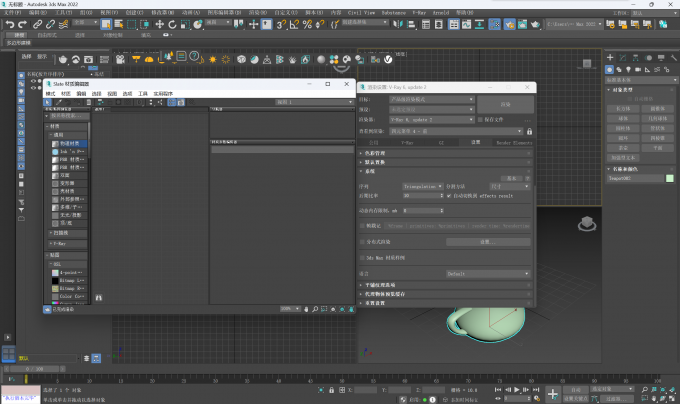Screen dimensions: 680x404
Task: Click the Redo arrow in main toolbar
Action: pyautogui.click(x=22, y=24)
